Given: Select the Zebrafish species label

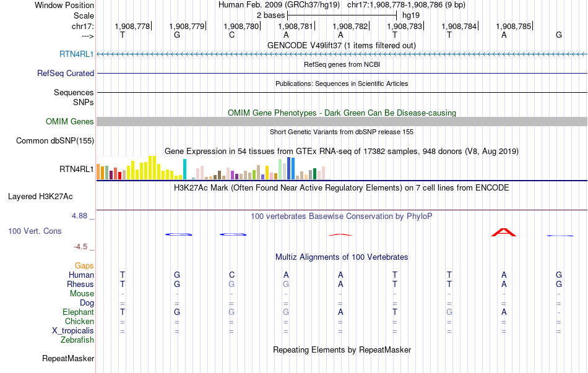Looking at the screenshot, I should click(77, 340).
